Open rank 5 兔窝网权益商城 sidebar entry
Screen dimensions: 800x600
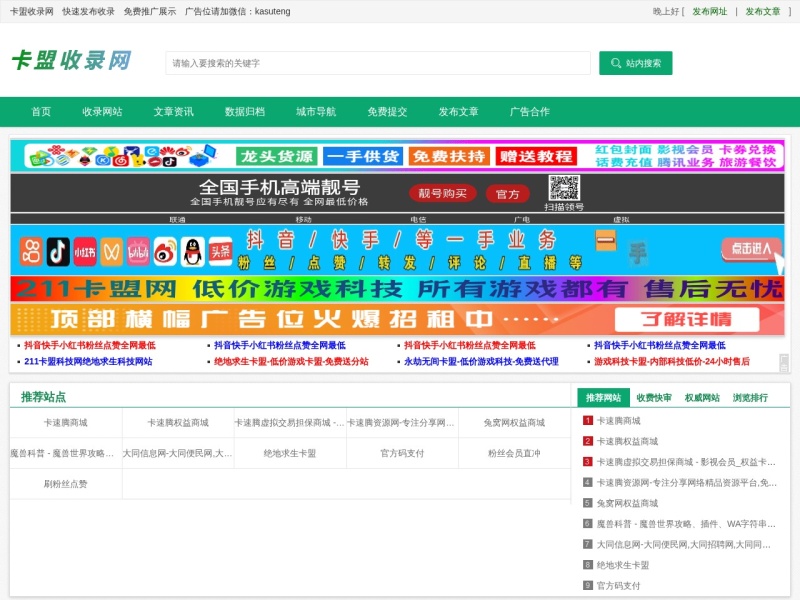pos(628,503)
